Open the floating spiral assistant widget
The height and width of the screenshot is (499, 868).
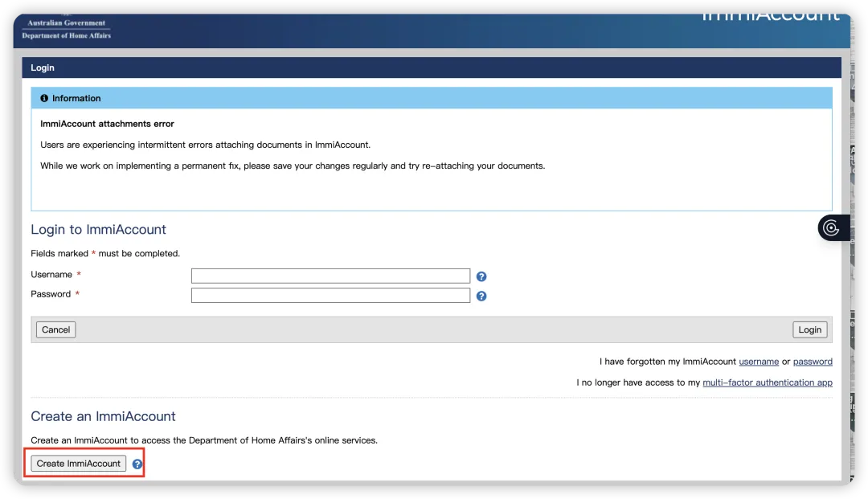[833, 227]
